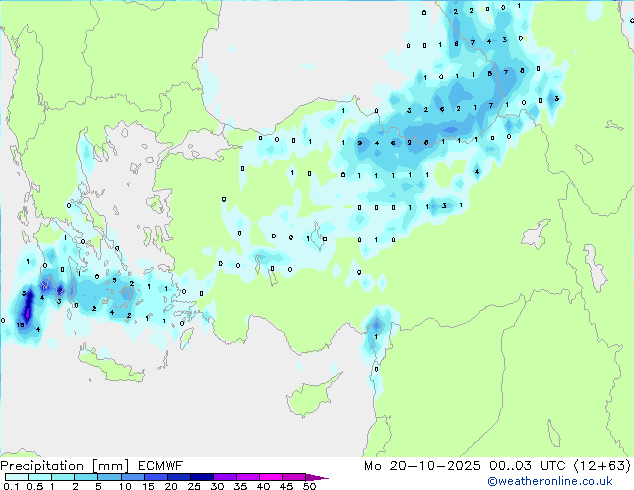The image size is (634, 490).
Task: Click the island of Crete on map
Action: (110, 365)
